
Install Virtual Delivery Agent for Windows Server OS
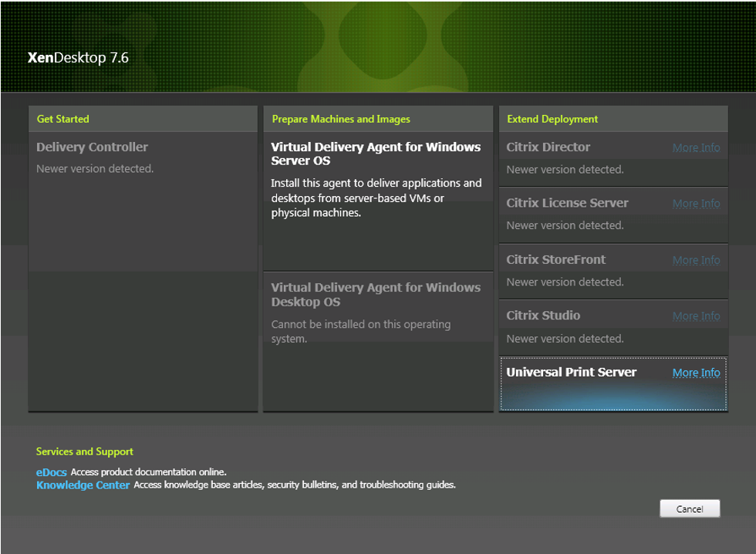pos(376,154)
